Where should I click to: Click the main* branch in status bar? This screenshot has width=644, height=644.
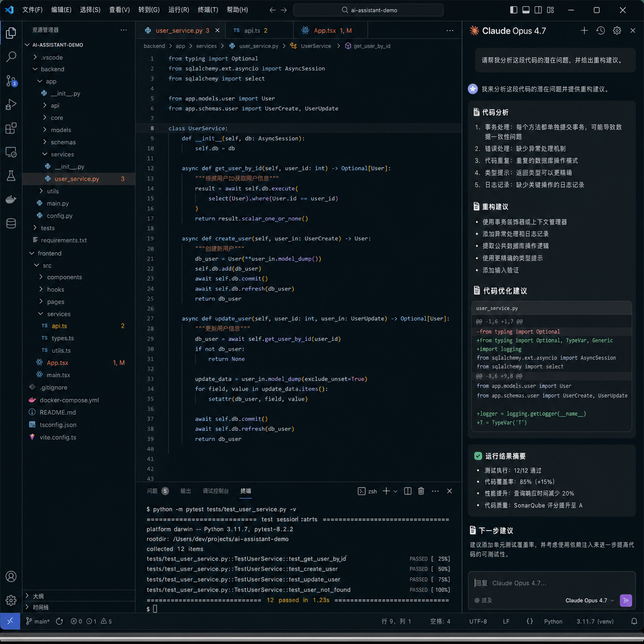pyautogui.click(x=38, y=621)
